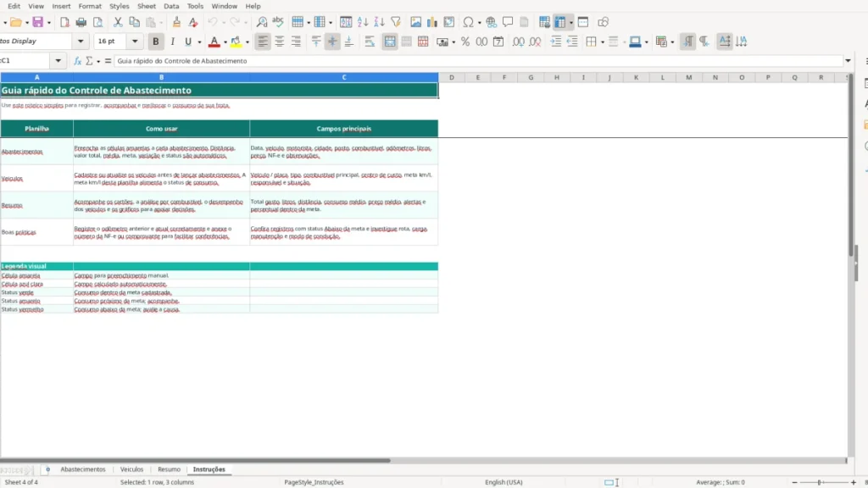This screenshot has width=868, height=488.
Task: Open the Data menu
Action: [x=171, y=6]
